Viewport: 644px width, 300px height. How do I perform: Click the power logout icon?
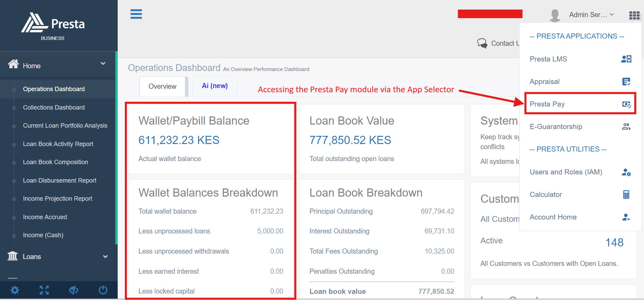tap(103, 290)
